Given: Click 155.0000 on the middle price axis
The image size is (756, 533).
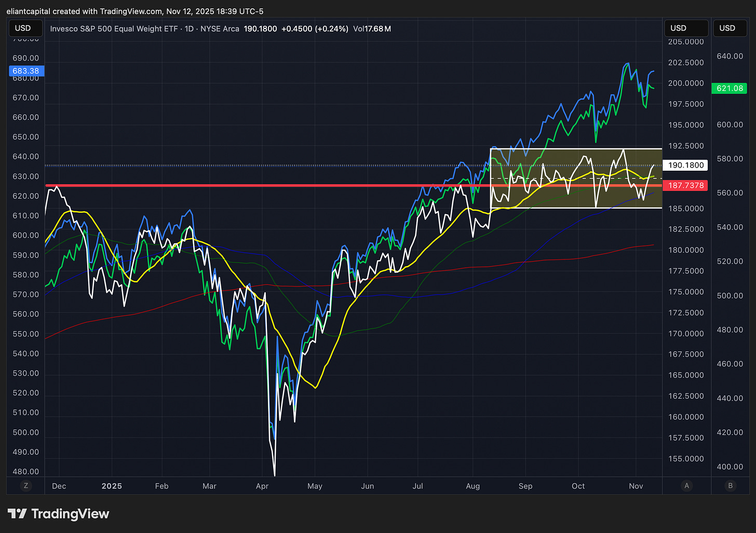Looking at the screenshot, I should click(x=686, y=458).
